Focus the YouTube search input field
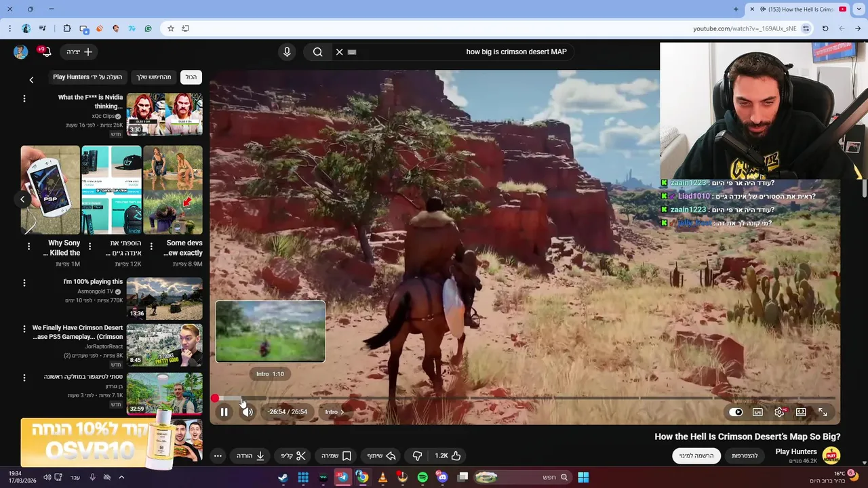The width and height of the screenshot is (868, 488). pyautogui.click(x=461, y=52)
